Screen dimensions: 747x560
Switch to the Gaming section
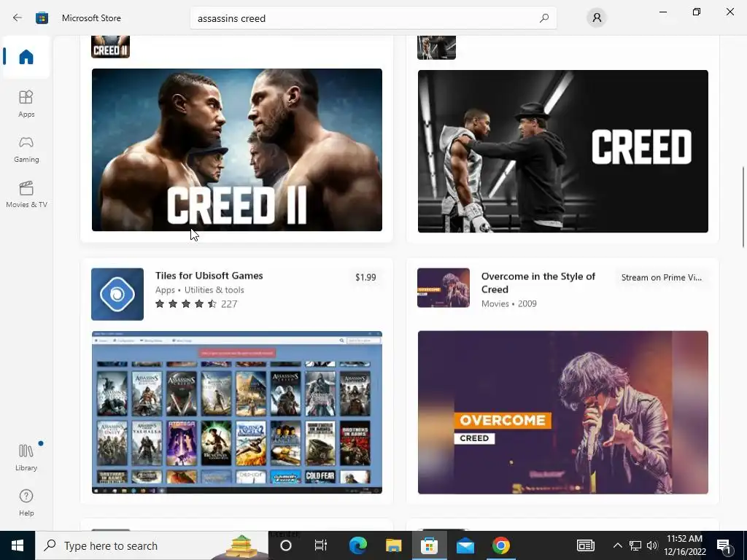(26, 149)
